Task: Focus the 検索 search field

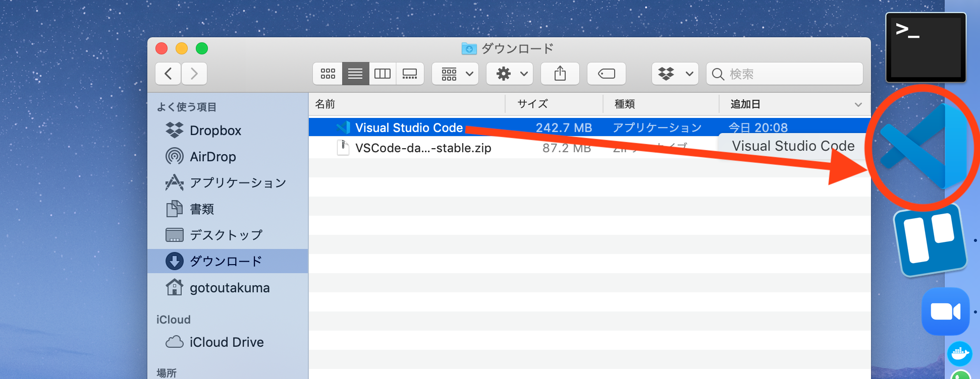Action: [785, 74]
